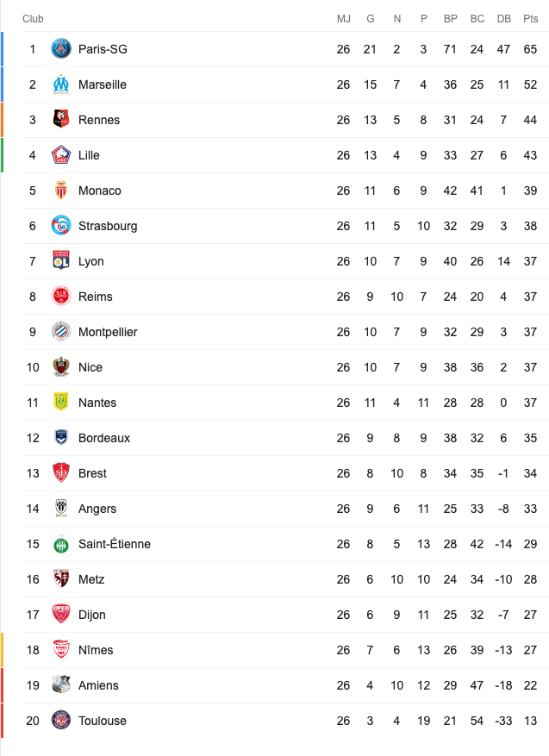
Task: Select the Nice team name
Action: point(90,367)
